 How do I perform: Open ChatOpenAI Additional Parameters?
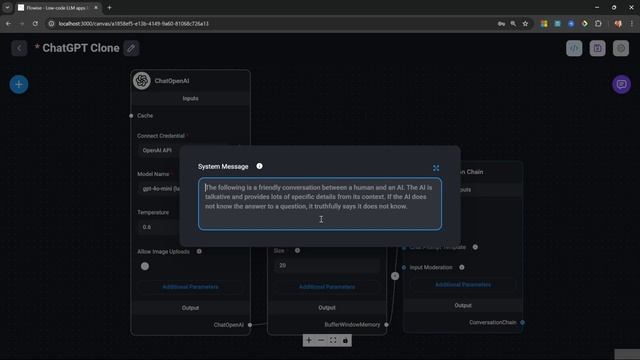(190, 287)
